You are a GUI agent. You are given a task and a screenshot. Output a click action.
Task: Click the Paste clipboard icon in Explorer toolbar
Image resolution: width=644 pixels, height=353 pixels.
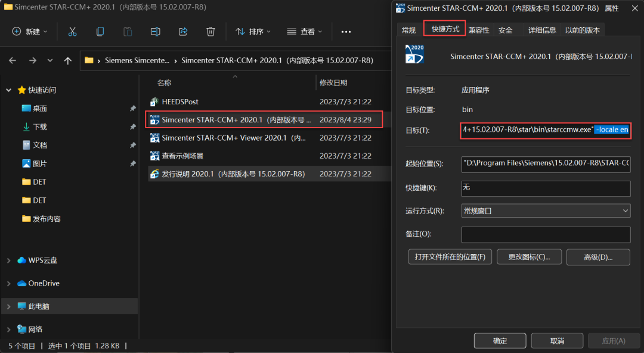(x=128, y=32)
